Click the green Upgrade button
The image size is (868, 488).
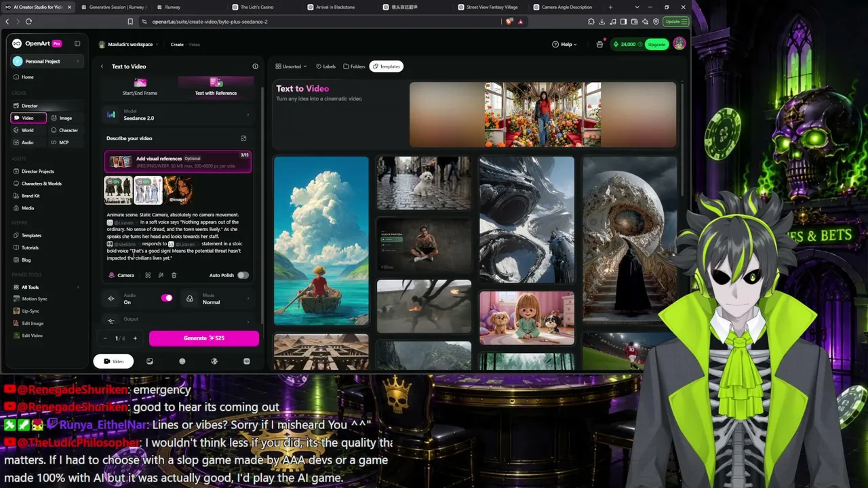(656, 44)
